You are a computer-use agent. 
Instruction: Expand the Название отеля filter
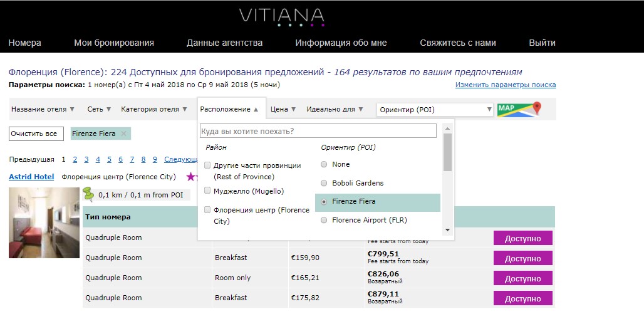(x=43, y=109)
